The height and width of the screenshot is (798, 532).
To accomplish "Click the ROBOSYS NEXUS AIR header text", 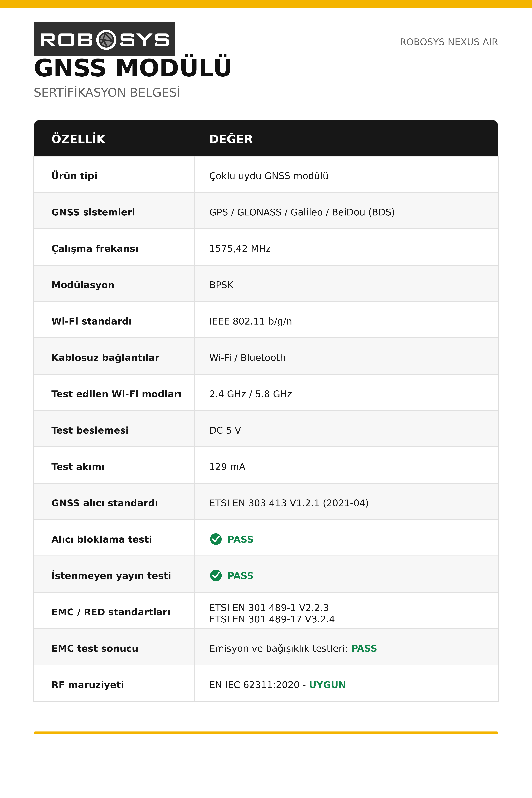I will [x=449, y=42].
